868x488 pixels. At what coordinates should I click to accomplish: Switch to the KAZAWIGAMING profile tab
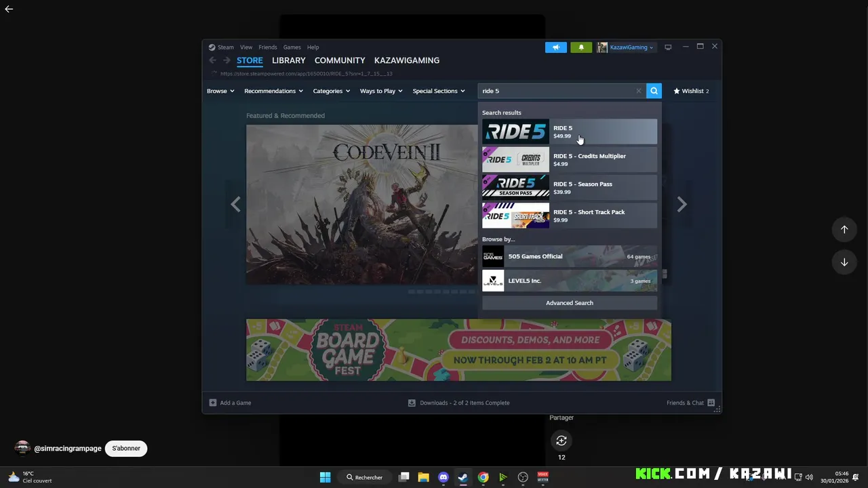tap(407, 60)
